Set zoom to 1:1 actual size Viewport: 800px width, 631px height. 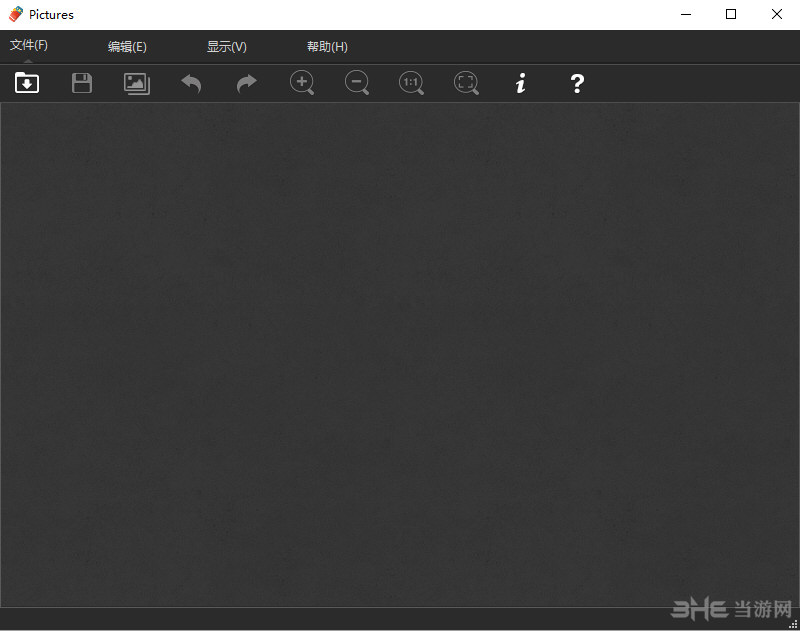tap(412, 83)
